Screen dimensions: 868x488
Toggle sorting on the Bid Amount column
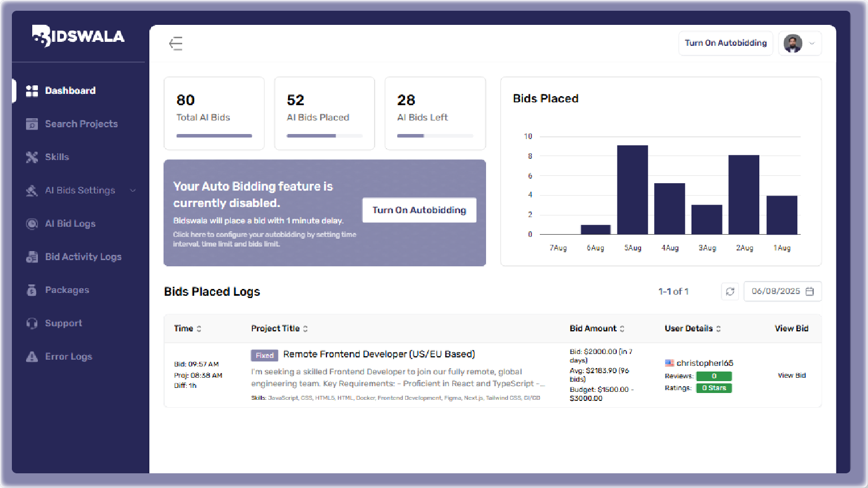[622, 328]
